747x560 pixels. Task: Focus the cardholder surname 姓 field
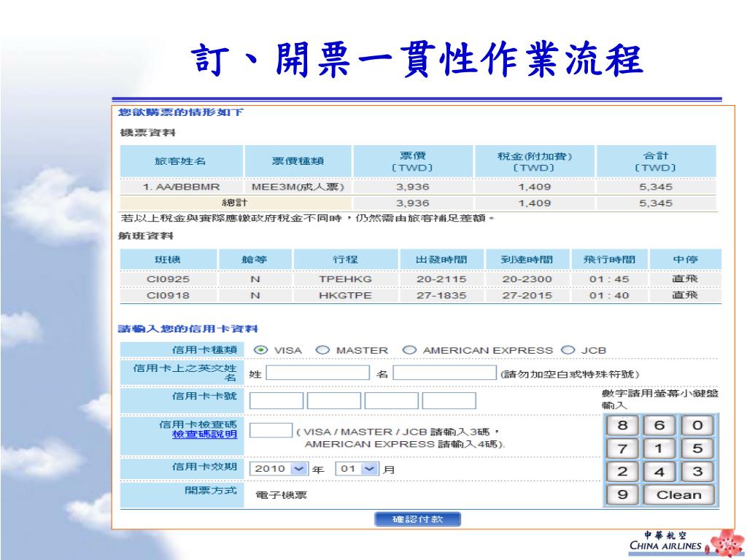[318, 373]
